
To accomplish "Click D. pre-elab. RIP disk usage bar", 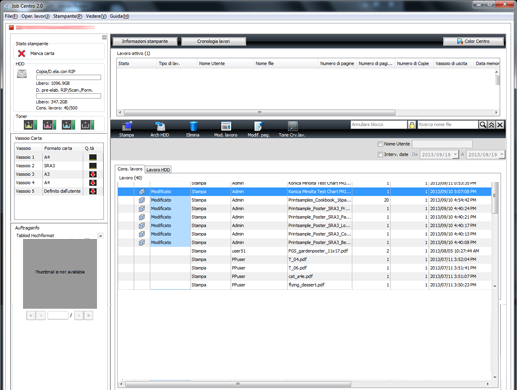I will [x=68, y=96].
